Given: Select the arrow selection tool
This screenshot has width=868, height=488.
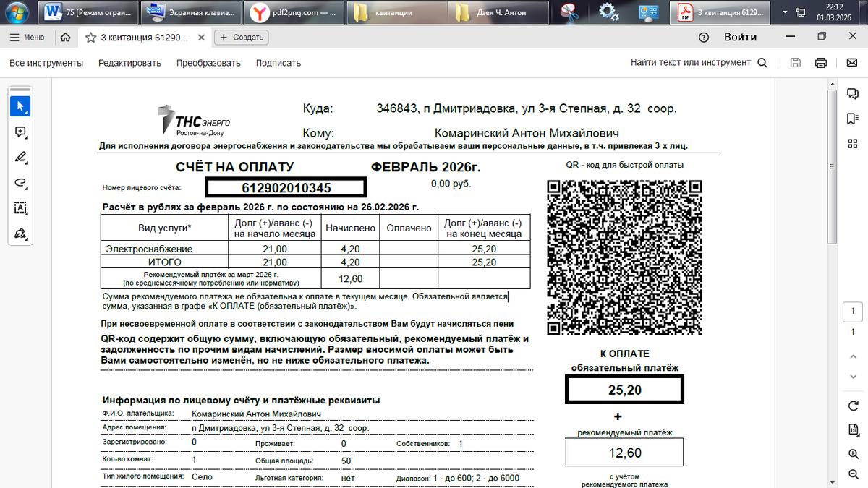Looking at the screenshot, I should pos(20,106).
